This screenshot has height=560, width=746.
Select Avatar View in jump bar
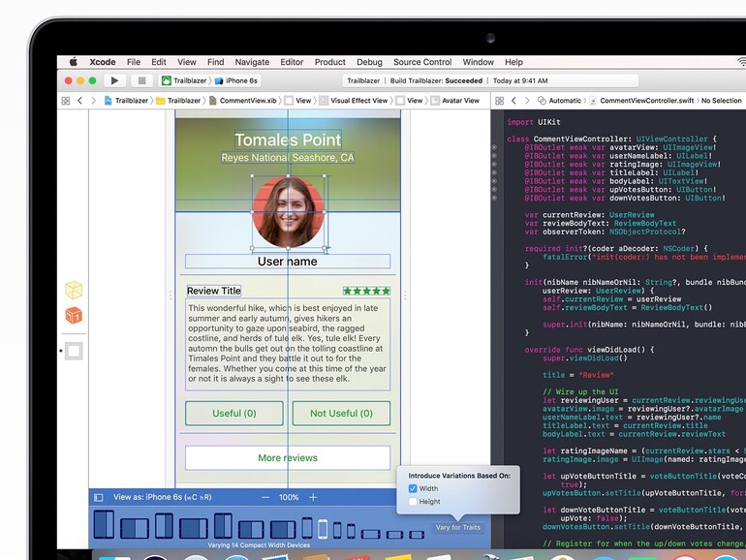coord(458,101)
